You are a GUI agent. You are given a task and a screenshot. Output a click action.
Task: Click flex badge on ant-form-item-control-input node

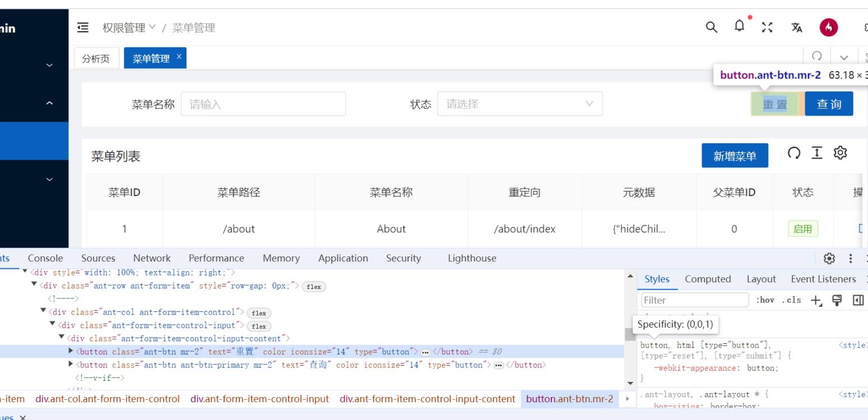coord(259,326)
